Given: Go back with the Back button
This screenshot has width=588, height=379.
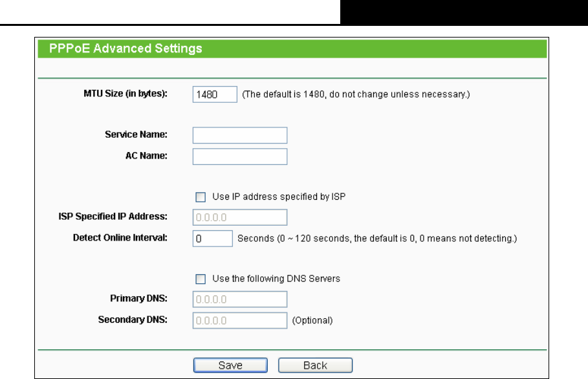Looking at the screenshot, I should [x=316, y=365].
